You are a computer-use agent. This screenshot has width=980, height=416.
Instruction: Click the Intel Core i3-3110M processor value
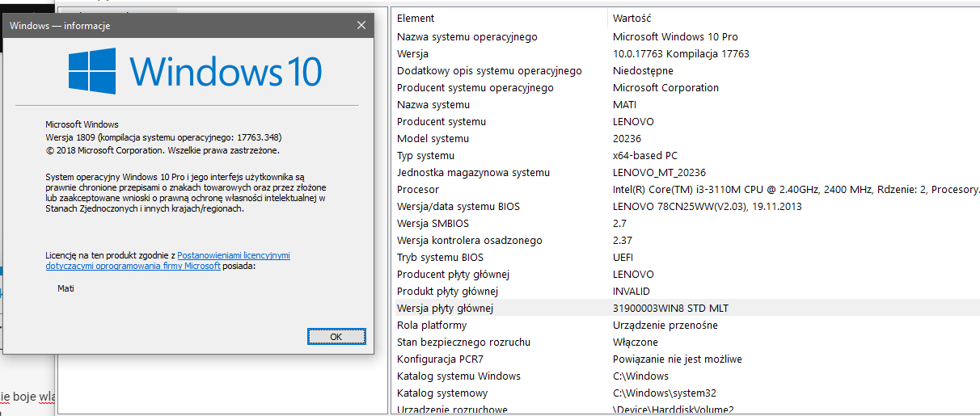796,189
